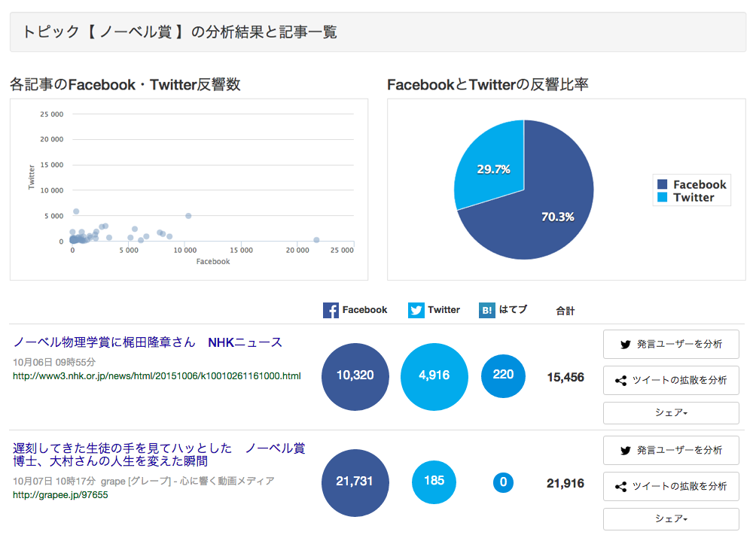Click the total 21,916 value
The image size is (756, 541).
click(565, 483)
